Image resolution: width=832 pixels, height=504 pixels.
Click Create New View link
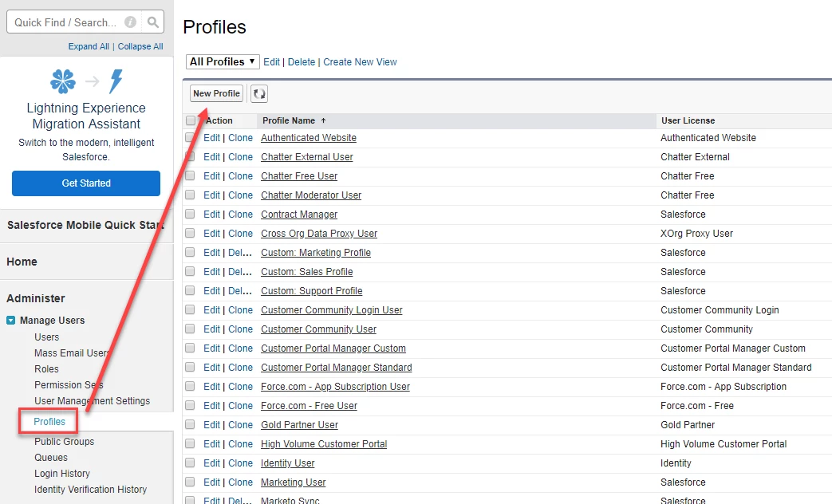point(360,62)
